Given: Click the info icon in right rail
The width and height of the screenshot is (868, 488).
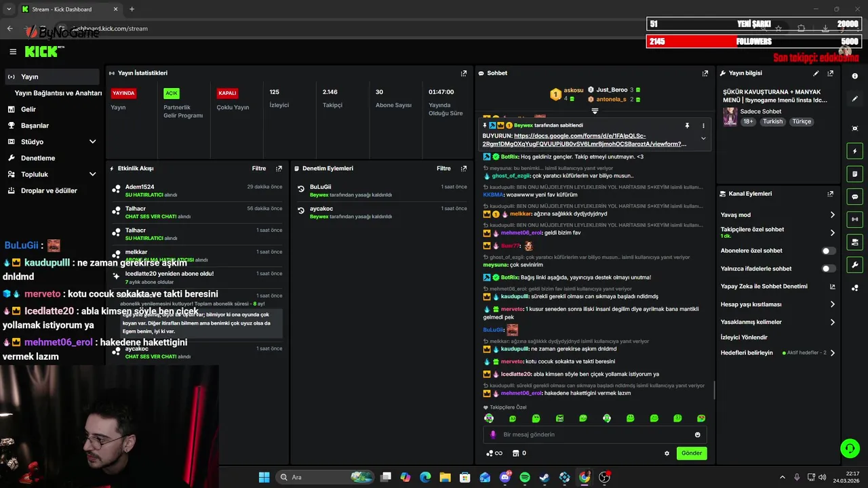Looking at the screenshot, I should tap(855, 76).
